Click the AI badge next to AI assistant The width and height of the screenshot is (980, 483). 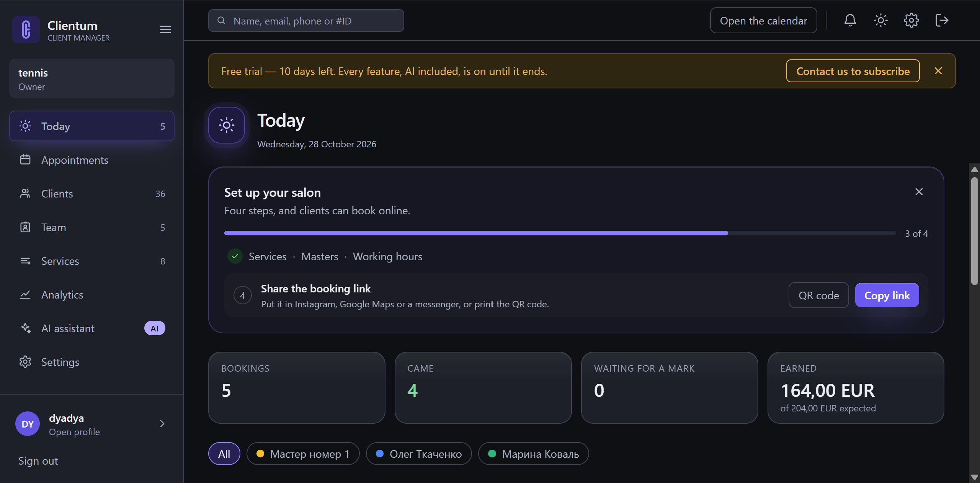point(155,328)
